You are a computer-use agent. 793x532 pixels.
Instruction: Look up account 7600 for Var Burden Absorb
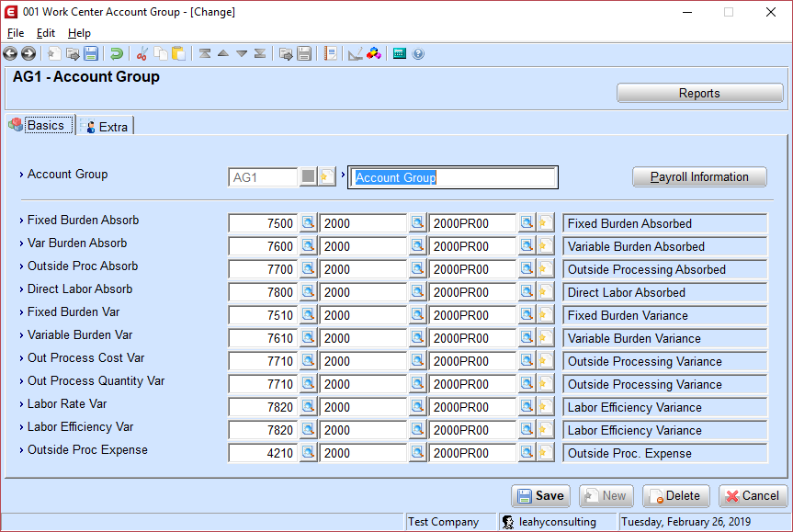pos(308,245)
